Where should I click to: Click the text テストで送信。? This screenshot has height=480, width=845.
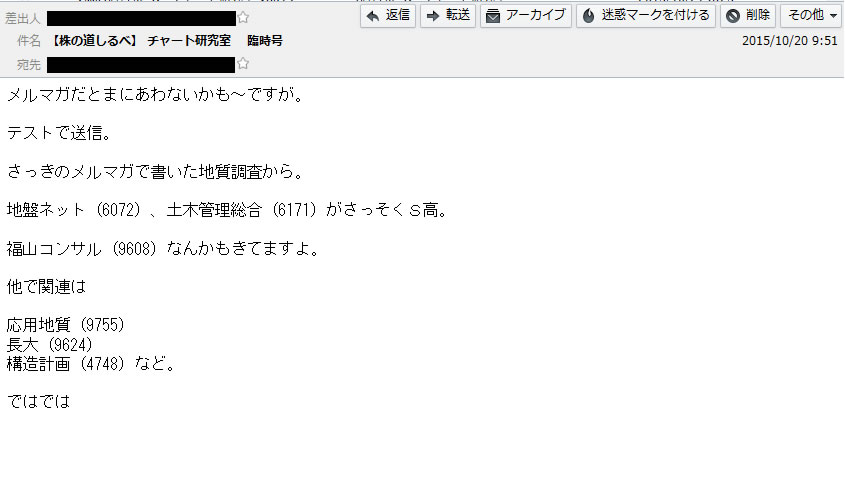pyautogui.click(x=59, y=133)
